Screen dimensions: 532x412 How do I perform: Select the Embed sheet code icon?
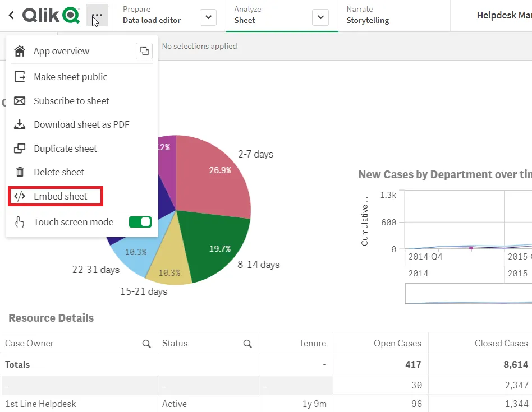[19, 196]
